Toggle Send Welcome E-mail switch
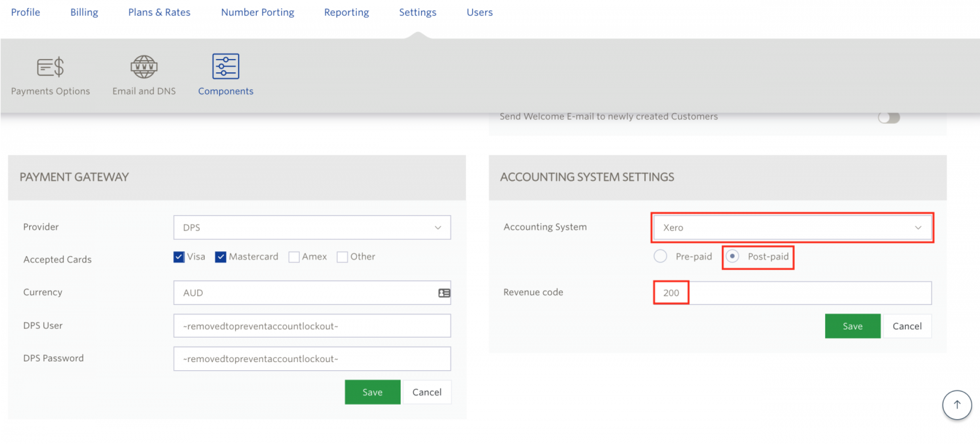The height and width of the screenshot is (444, 980). 888,117
